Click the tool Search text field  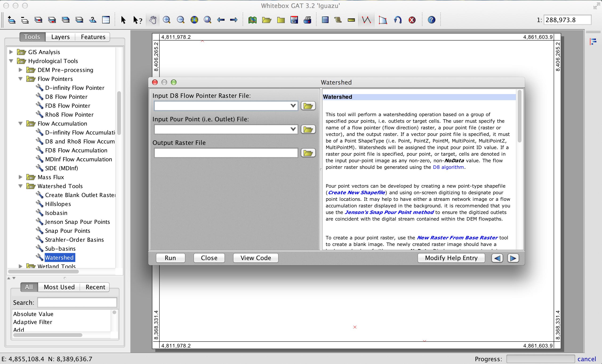click(77, 302)
